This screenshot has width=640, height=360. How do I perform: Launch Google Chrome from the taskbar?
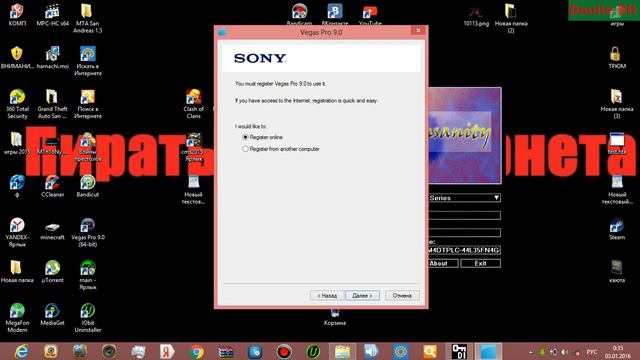(196, 351)
